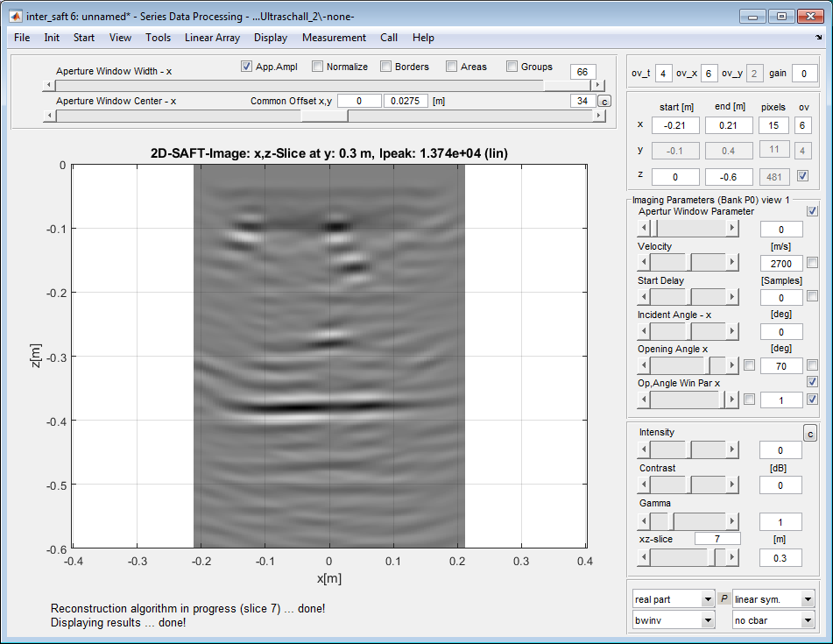Click the Contrast slider right arrow
Screen dimensions: 833x644
732,485
